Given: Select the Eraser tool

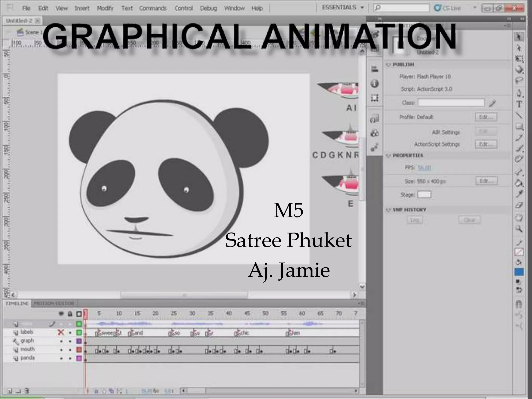Looking at the screenshot, I should [519, 205].
